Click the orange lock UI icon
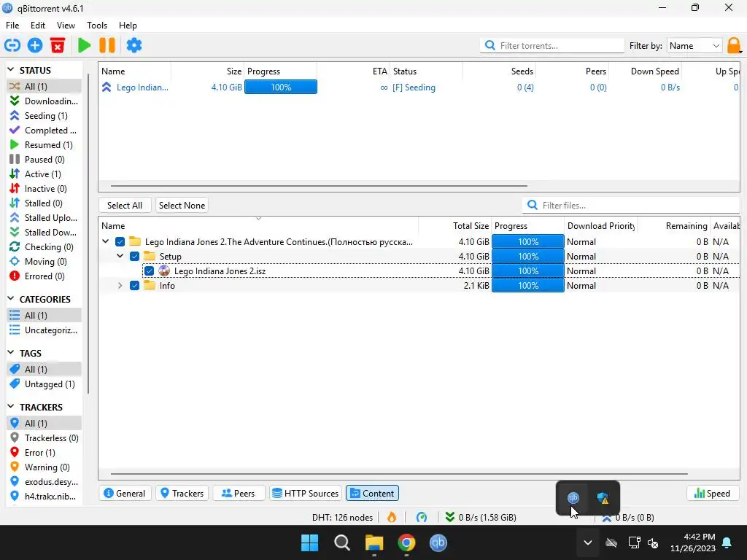This screenshot has height=560, width=747. (734, 46)
